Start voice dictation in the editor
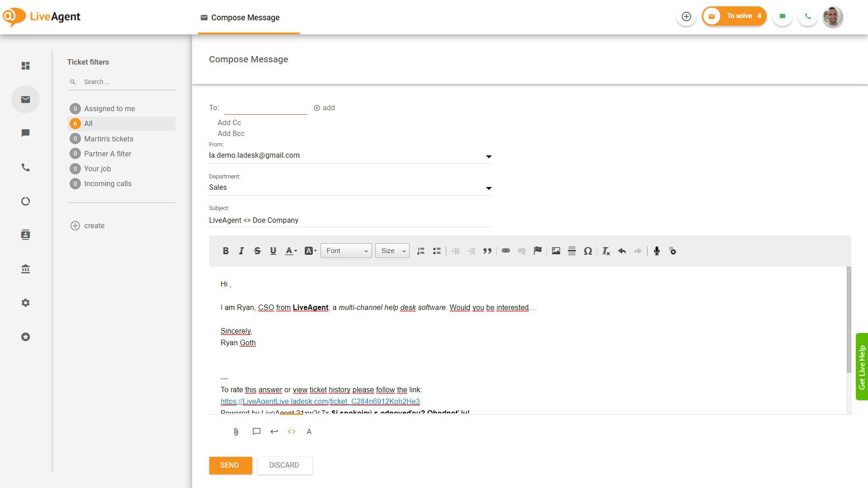 pos(656,251)
